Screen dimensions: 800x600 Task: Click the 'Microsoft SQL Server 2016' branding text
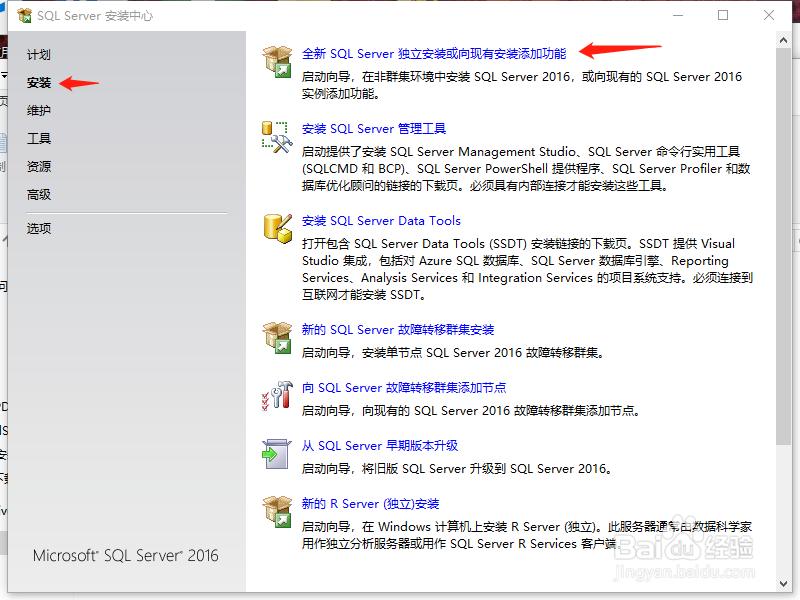click(126, 556)
